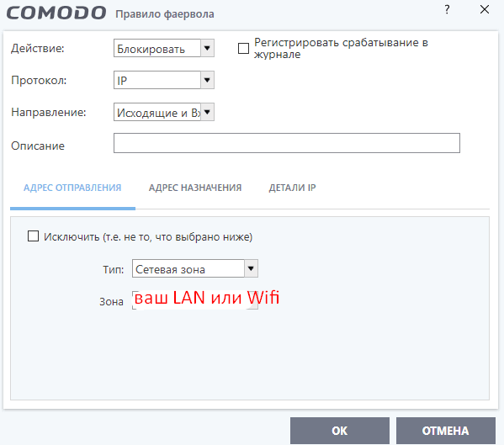Click the COMODO logo
The image size is (504, 445).
[x=56, y=13]
